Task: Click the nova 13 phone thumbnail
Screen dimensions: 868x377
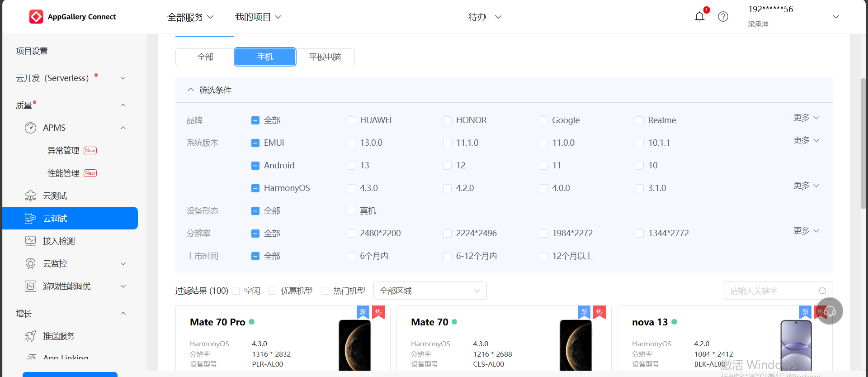Action: pyautogui.click(x=796, y=345)
